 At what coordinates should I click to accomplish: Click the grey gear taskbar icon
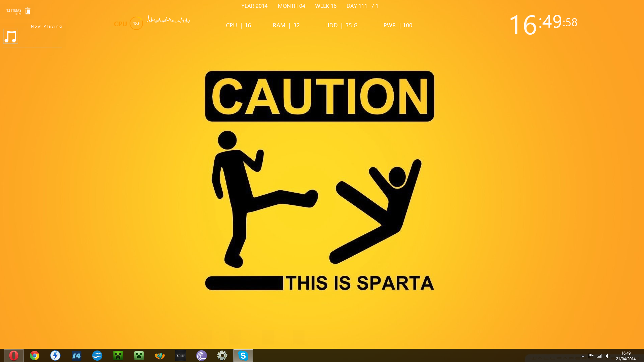coord(222,356)
